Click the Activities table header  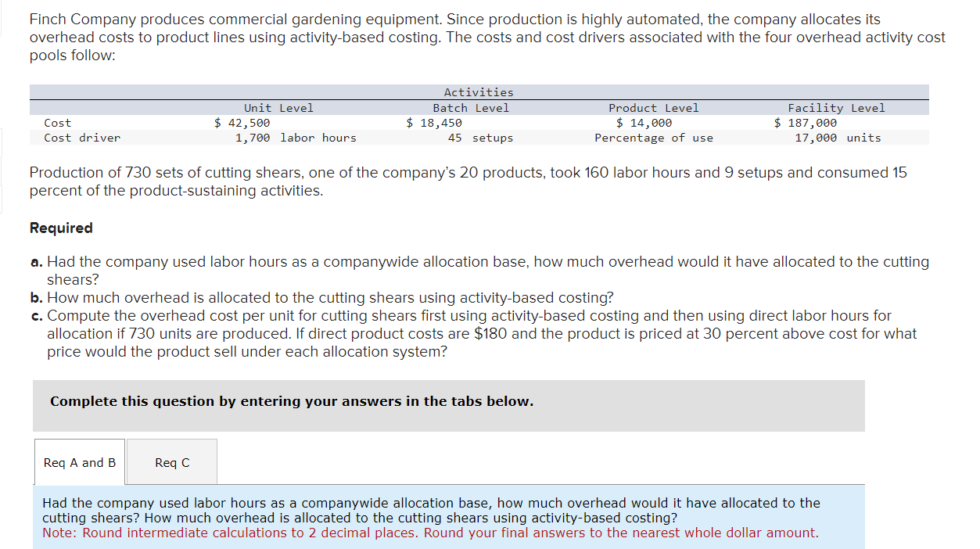pos(478,91)
